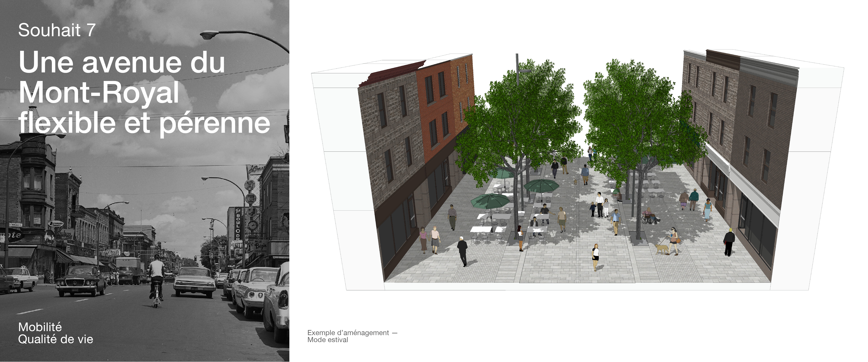Click the 'Mode estival' caption line

(328, 340)
